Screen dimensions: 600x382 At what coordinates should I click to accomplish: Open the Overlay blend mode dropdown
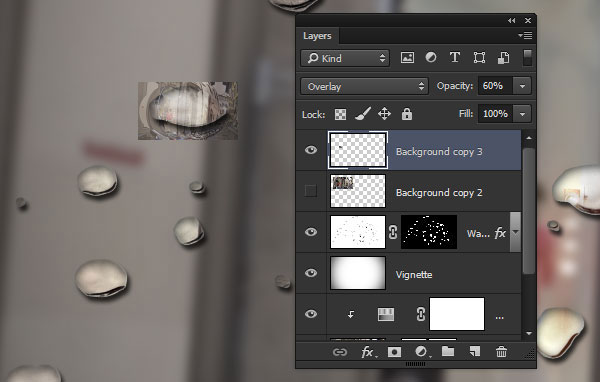(364, 87)
